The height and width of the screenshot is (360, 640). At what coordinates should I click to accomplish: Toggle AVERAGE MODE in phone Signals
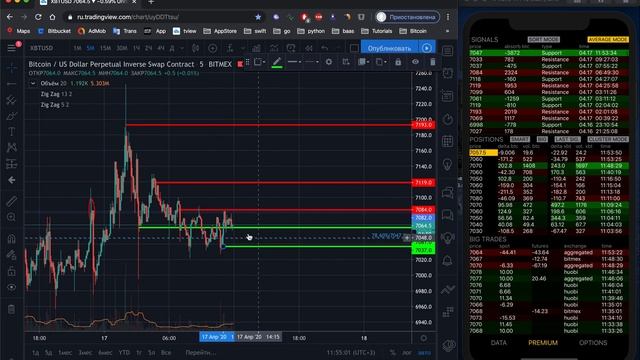click(x=608, y=40)
